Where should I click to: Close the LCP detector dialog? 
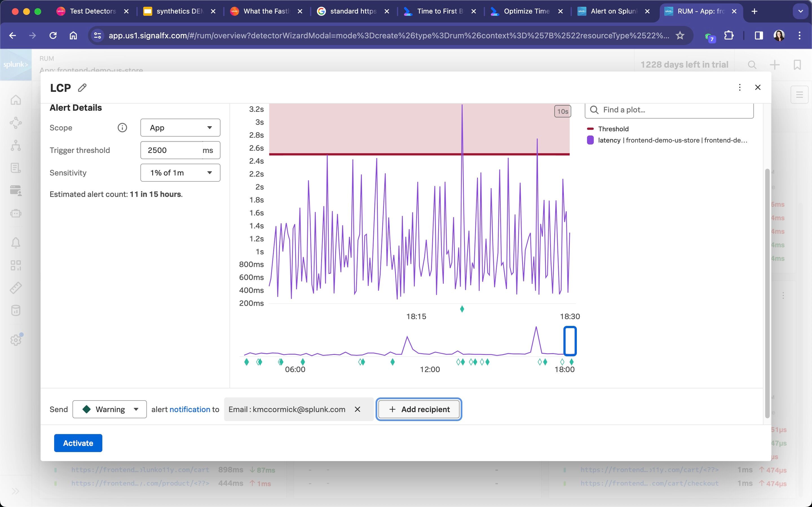[x=758, y=88]
